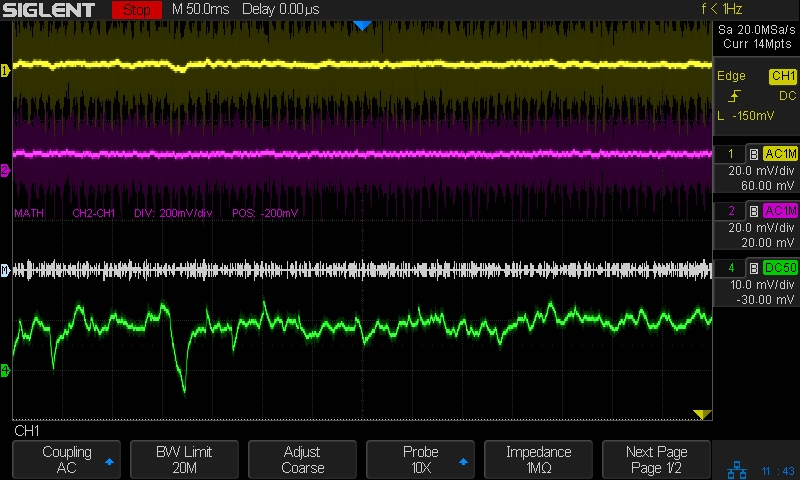Click the yellow trigger level arrow marker

(702, 414)
